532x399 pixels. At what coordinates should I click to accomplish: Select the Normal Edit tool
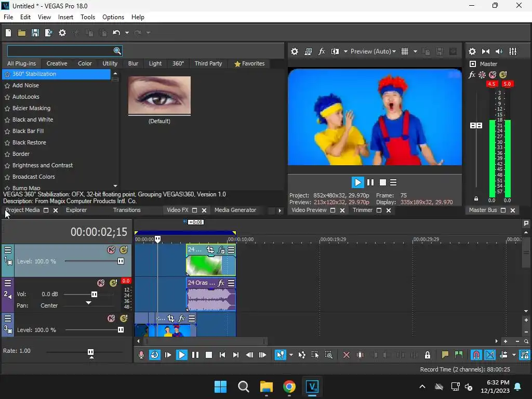(280, 355)
